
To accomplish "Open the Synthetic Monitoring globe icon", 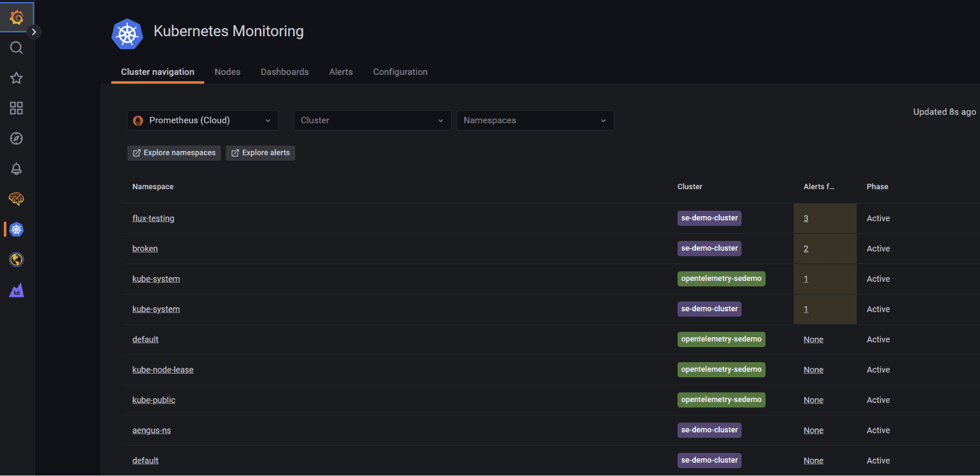I will click(16, 259).
